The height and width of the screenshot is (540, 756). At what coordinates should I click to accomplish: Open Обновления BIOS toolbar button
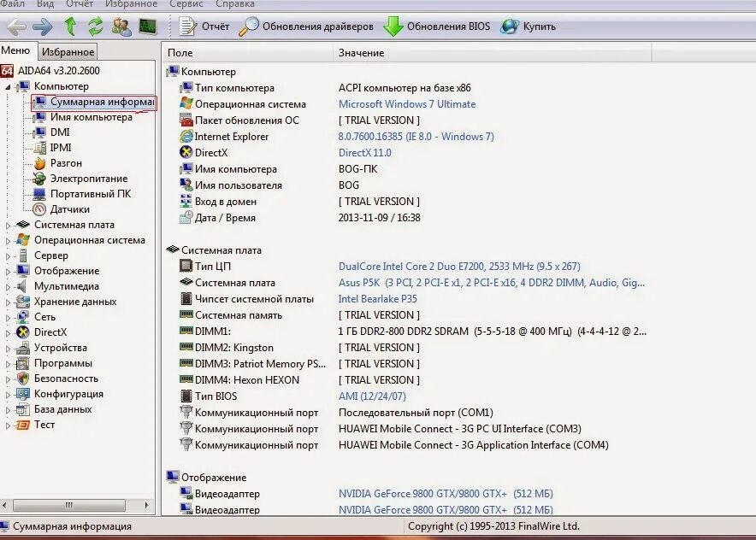(437, 26)
